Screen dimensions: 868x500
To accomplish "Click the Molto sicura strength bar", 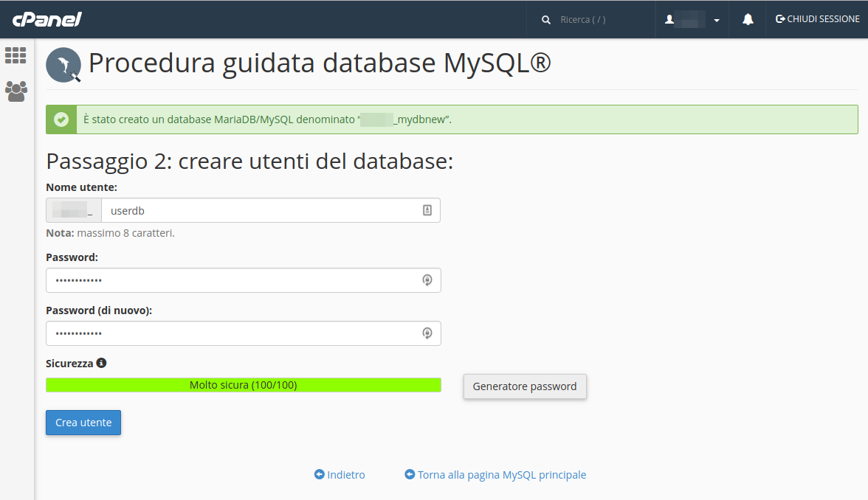I will pos(244,385).
